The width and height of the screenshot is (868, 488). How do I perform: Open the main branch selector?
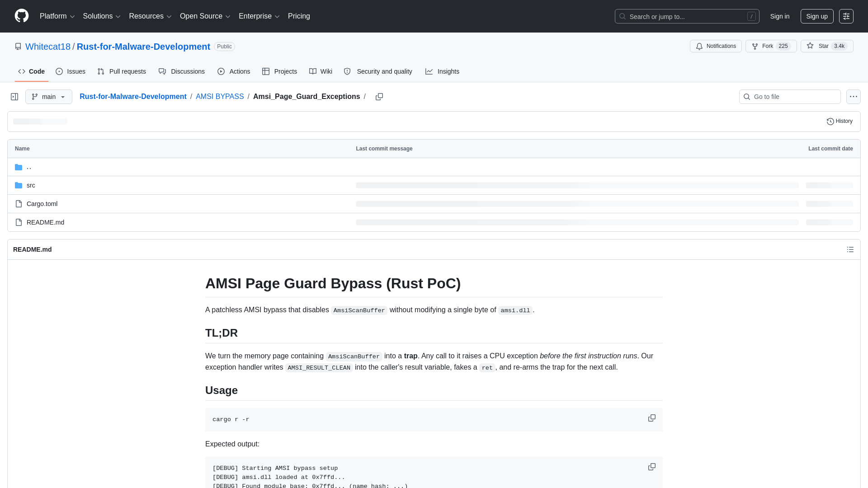[x=49, y=97]
